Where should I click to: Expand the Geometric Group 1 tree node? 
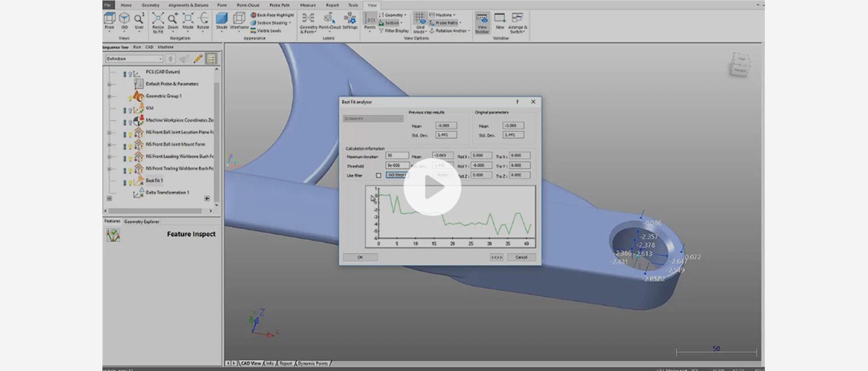coord(109,96)
